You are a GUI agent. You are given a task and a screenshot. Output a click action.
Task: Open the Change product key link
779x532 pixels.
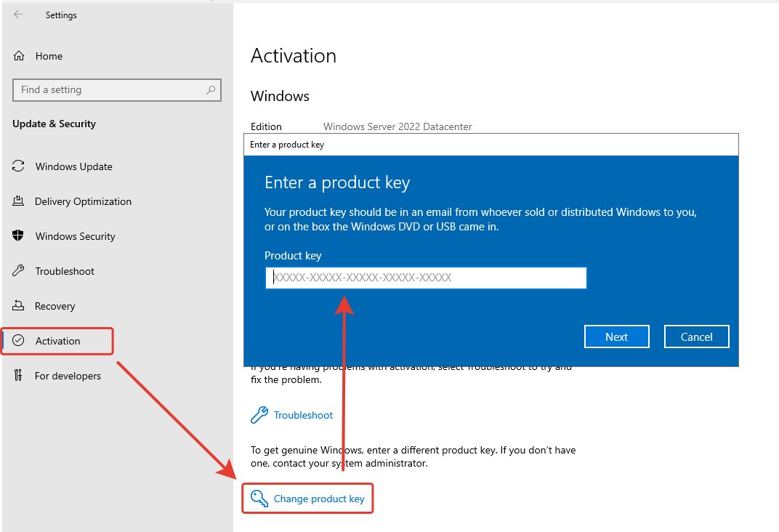318,499
